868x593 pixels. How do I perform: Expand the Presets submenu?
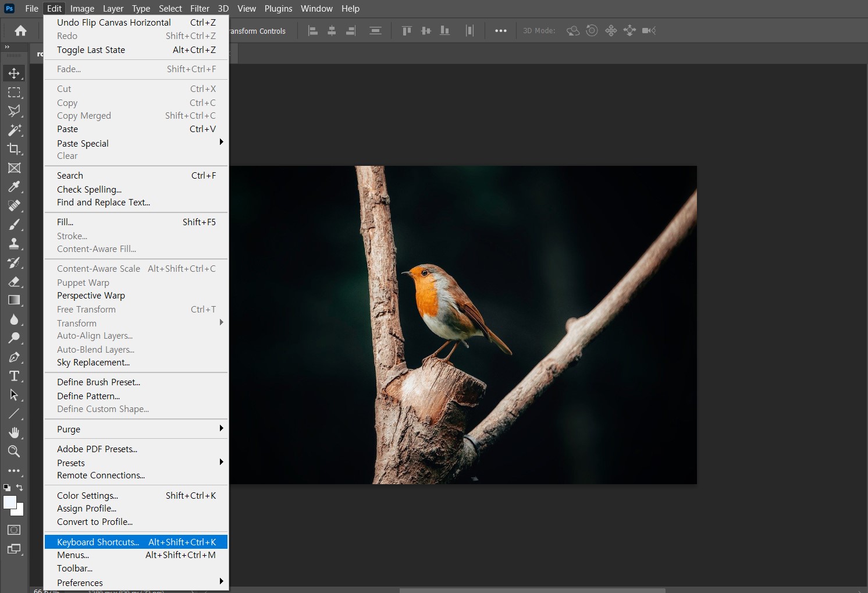pyautogui.click(x=136, y=463)
